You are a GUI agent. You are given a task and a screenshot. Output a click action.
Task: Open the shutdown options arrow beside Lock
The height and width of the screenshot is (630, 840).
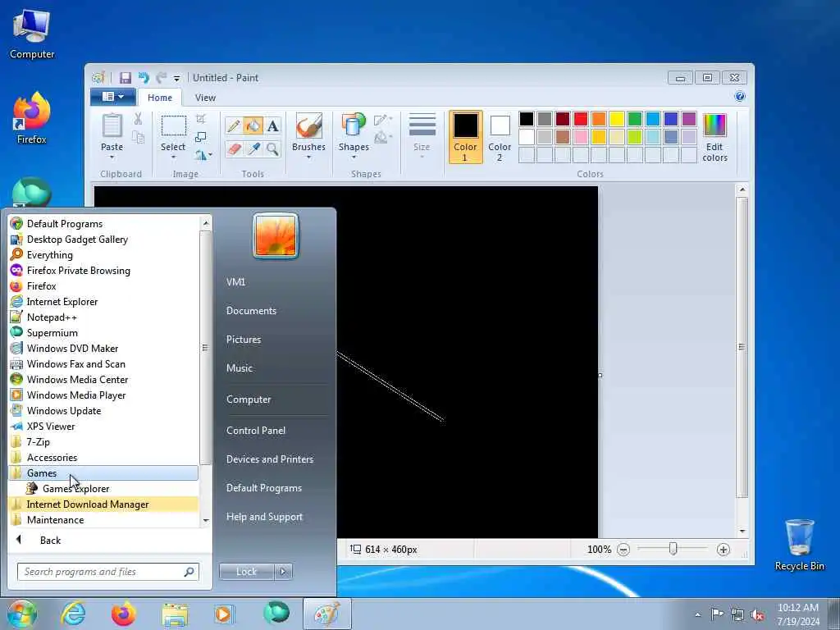click(x=283, y=572)
